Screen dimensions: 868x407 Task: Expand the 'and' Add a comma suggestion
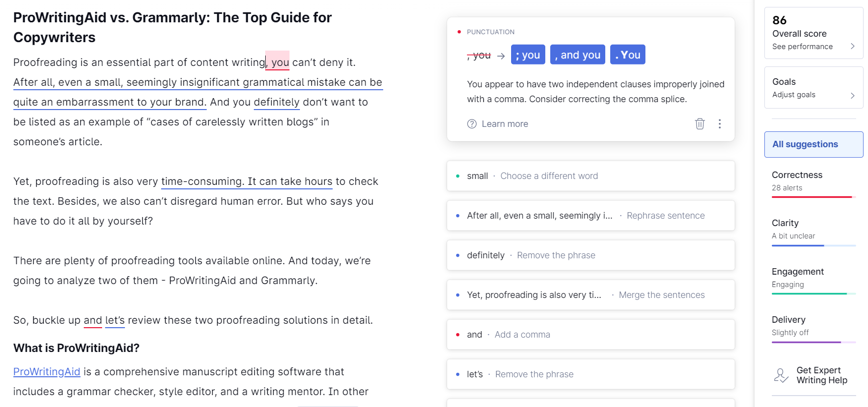(590, 335)
